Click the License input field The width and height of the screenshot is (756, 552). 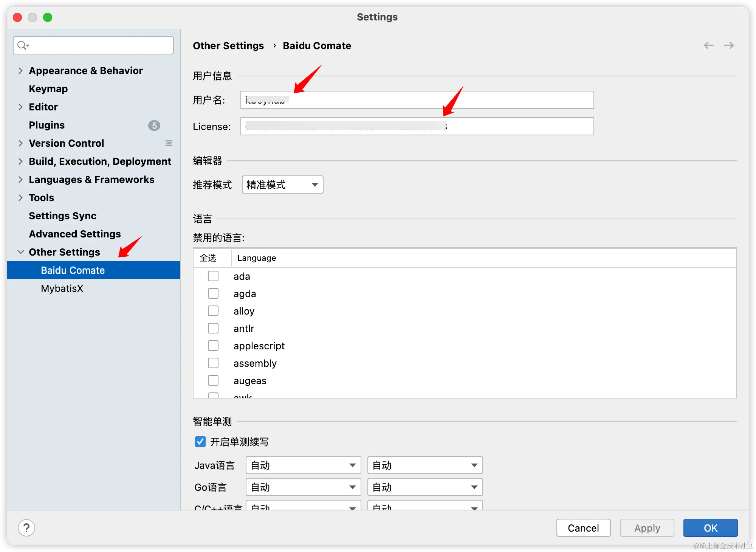(x=518, y=126)
